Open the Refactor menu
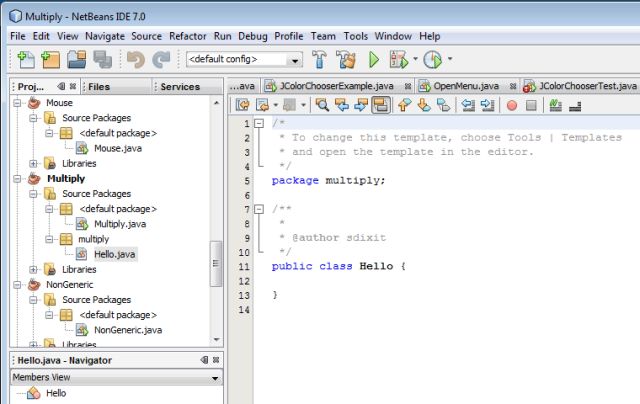 pyautogui.click(x=188, y=36)
